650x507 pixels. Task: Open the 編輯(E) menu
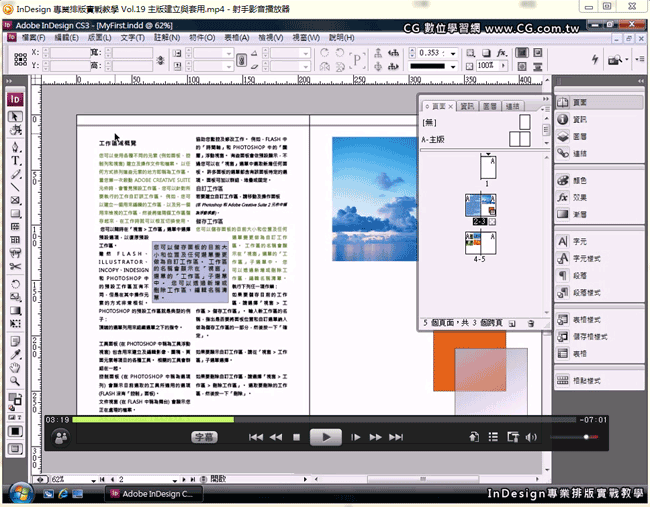[x=66, y=38]
